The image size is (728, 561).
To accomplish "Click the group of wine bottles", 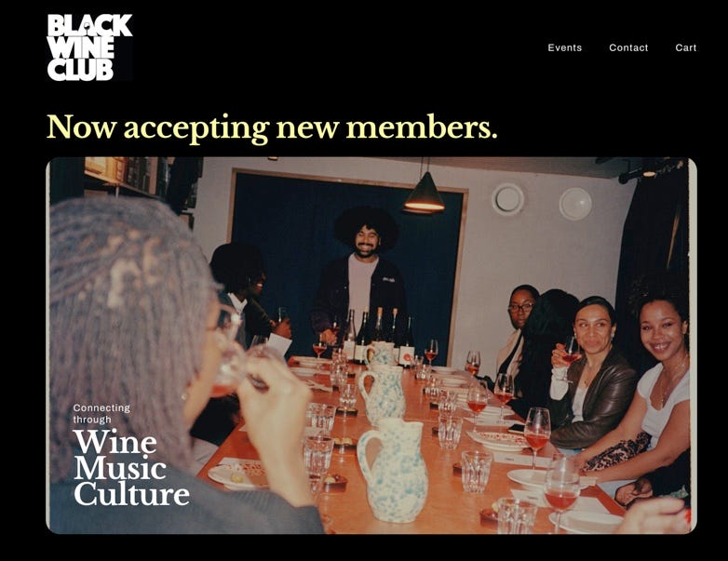I will (x=378, y=337).
